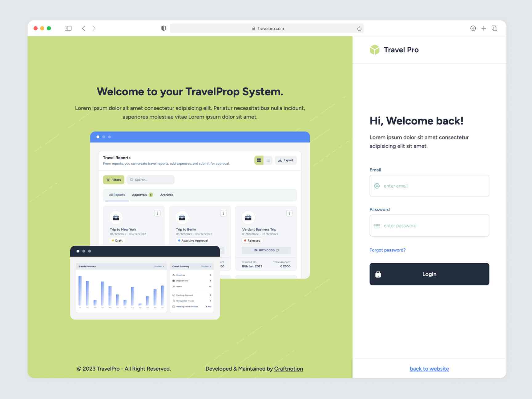
Task: Select the All Reports tab
Action: click(x=116, y=195)
